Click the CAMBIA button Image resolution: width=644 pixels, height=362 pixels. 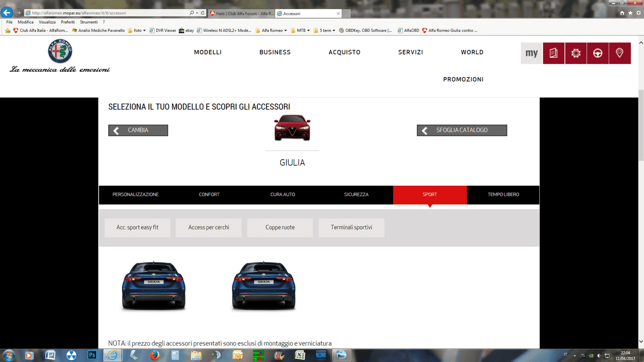pyautogui.click(x=138, y=130)
